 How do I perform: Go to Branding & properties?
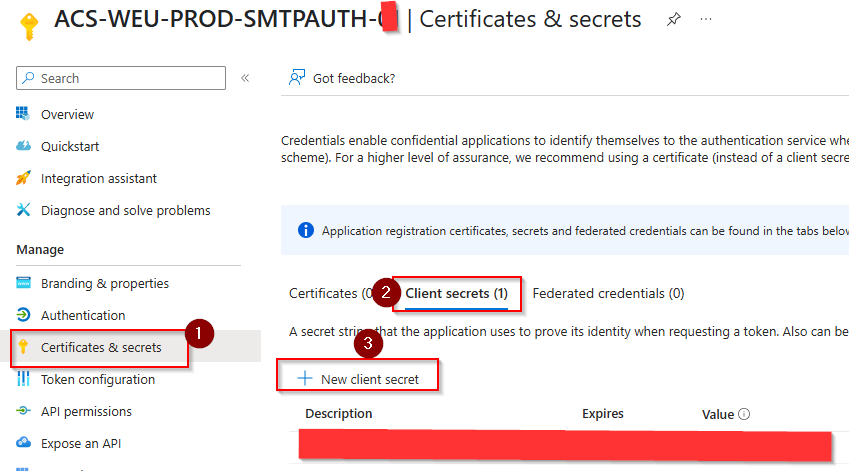tap(104, 283)
